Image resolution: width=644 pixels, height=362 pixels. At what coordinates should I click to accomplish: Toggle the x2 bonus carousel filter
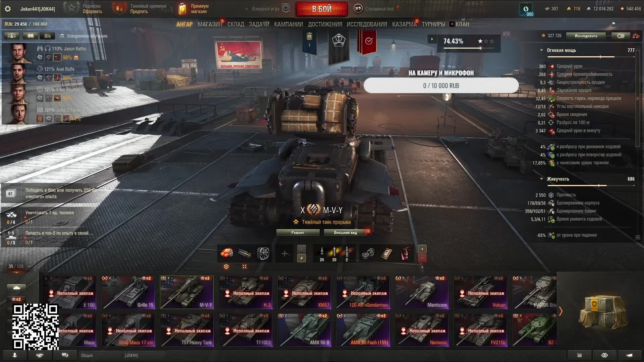pos(16,299)
